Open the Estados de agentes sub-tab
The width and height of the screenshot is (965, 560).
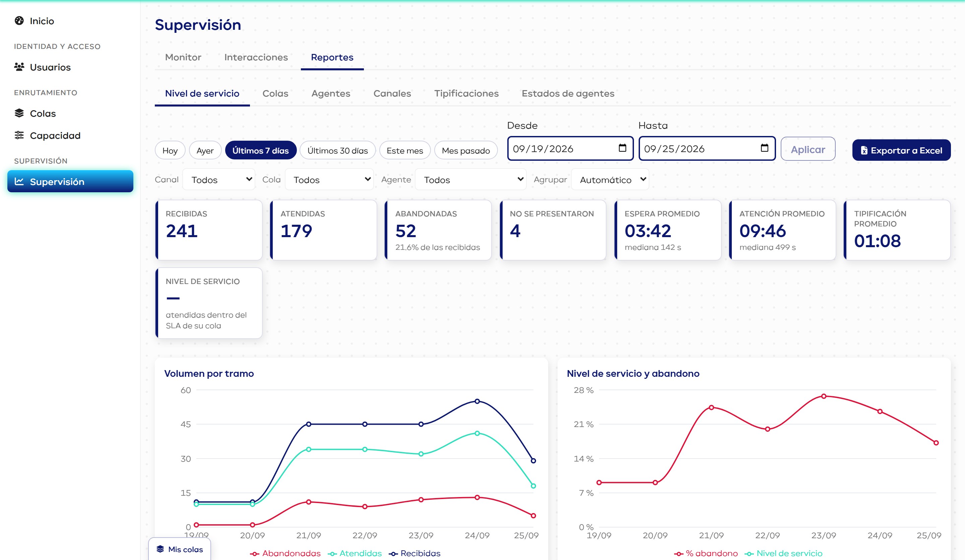(568, 93)
